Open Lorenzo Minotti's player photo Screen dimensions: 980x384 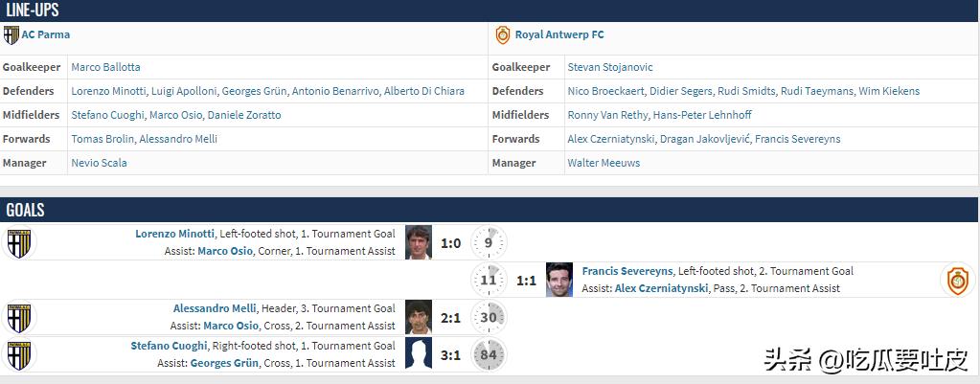419,242
